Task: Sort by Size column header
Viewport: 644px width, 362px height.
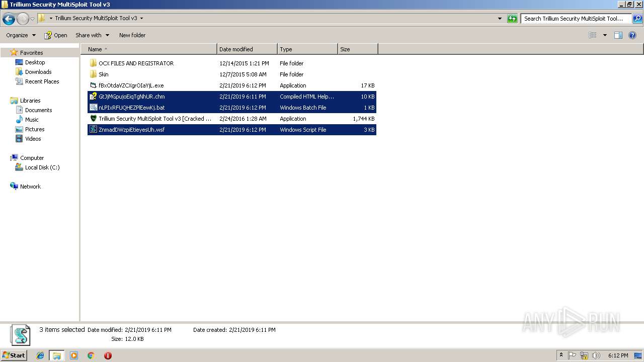Action: (x=358, y=49)
